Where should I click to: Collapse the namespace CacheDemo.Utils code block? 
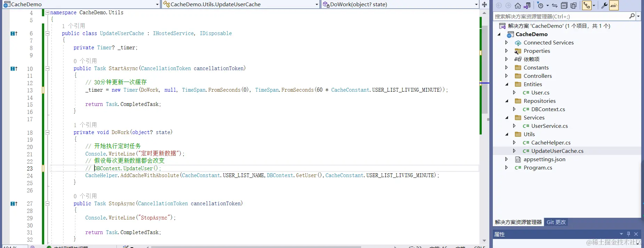tap(47, 13)
